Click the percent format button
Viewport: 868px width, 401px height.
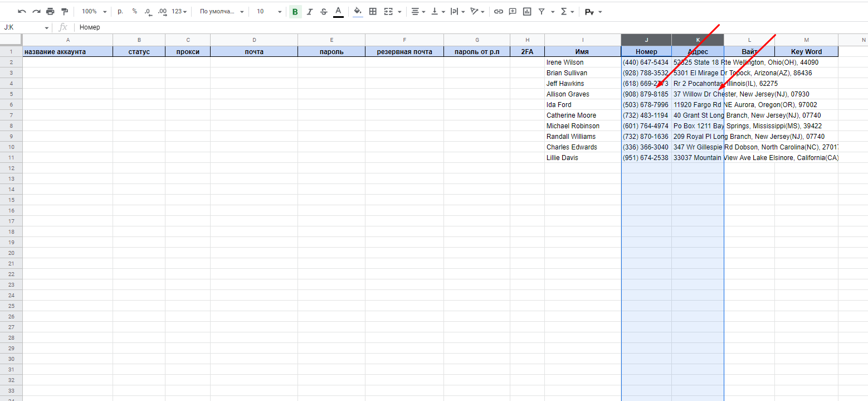pyautogui.click(x=134, y=11)
